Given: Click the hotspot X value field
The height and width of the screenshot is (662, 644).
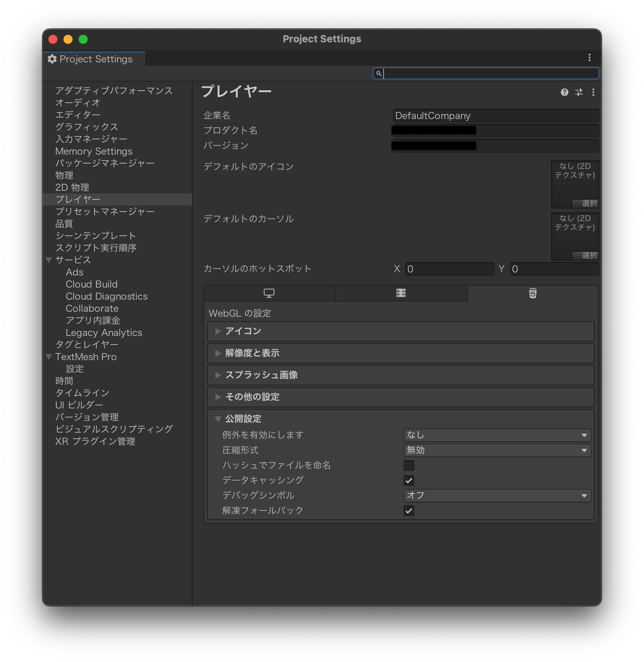Looking at the screenshot, I should (450, 269).
